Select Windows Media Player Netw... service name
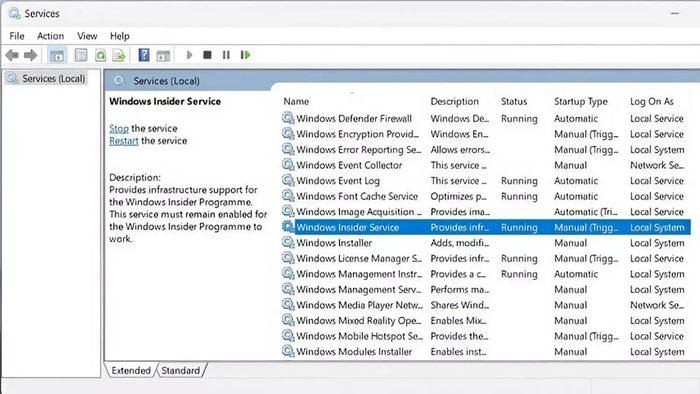This screenshot has width=700, height=394. tap(359, 305)
